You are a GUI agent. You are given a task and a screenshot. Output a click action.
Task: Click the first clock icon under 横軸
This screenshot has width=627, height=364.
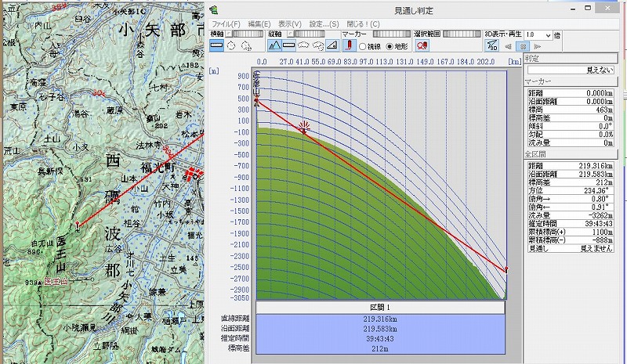point(231,46)
